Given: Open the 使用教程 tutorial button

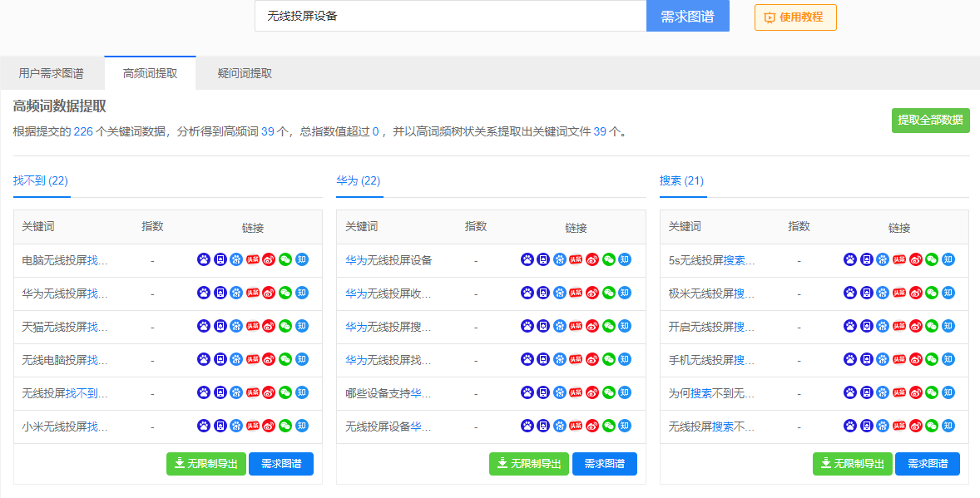Looking at the screenshot, I should (x=795, y=17).
